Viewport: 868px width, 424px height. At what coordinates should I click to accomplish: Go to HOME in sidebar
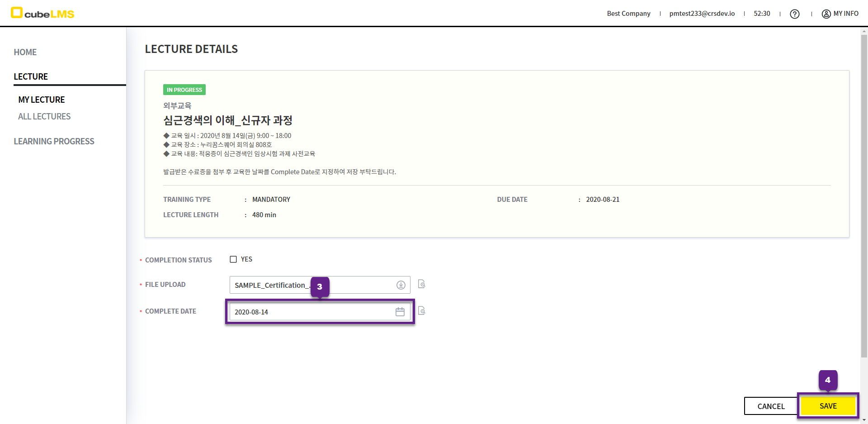[25, 52]
